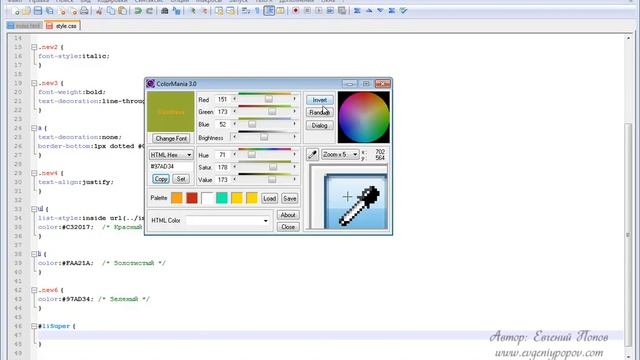Toggle the highlighted indent guide toolbar button
The height and width of the screenshot is (360, 640).
click(269, 11)
